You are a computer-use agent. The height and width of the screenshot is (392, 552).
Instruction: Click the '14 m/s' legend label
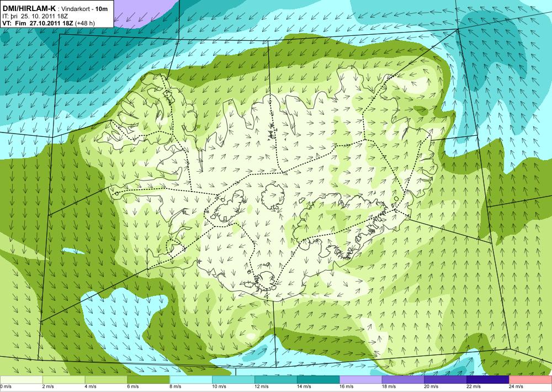(304, 386)
